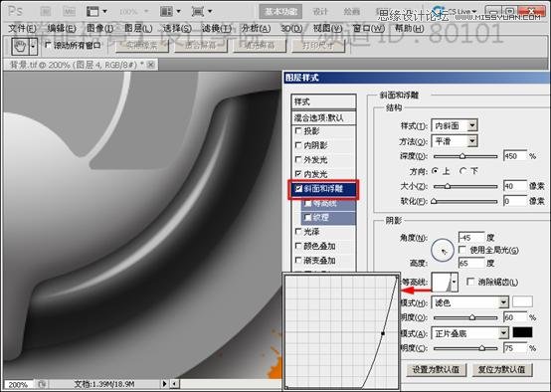The width and height of the screenshot is (551, 392).
Task: Select 混合选项:默认 in styles list
Action: pos(323,117)
